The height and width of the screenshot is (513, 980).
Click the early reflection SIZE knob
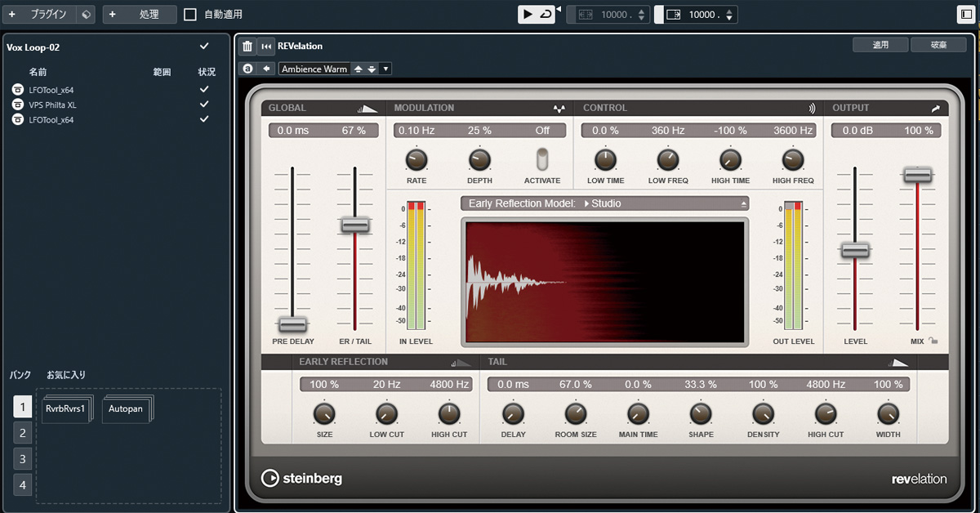point(324,413)
